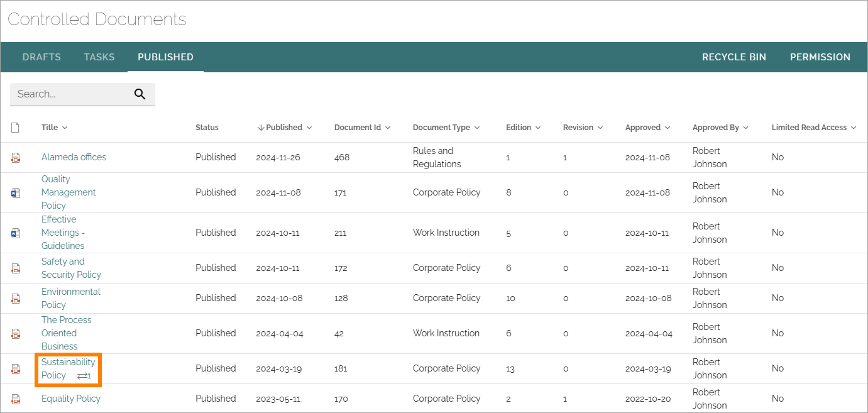
Task: Open the Permission settings
Action: pos(820,57)
